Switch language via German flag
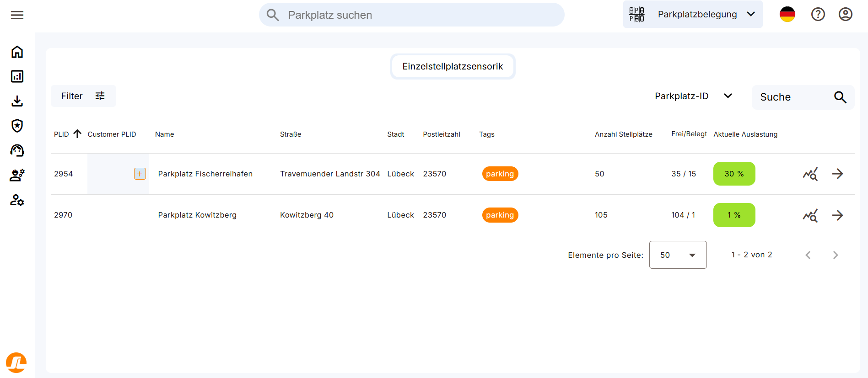The height and width of the screenshot is (378, 868). pos(787,15)
